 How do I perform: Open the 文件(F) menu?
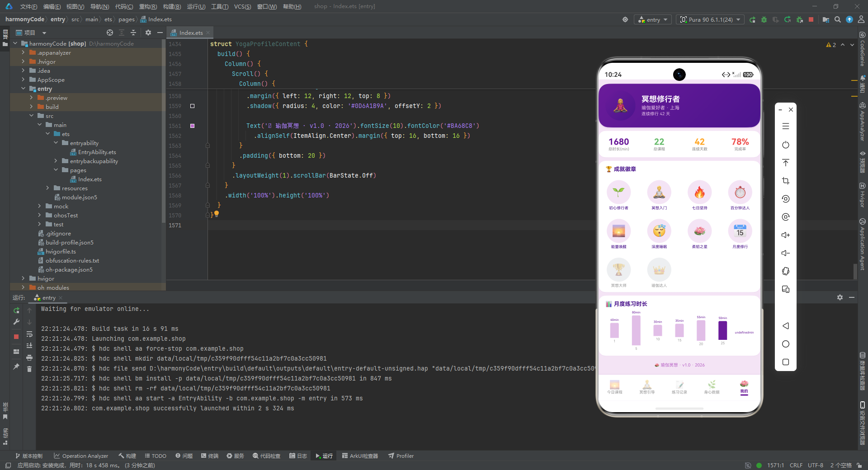(28, 6)
